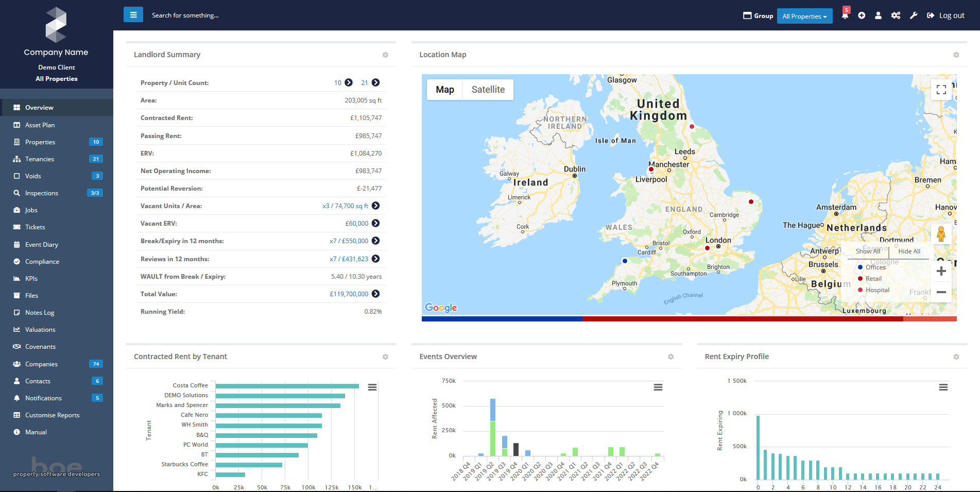The height and width of the screenshot is (492, 980).
Task: Open the Landlord Summary gear icon
Action: point(385,54)
